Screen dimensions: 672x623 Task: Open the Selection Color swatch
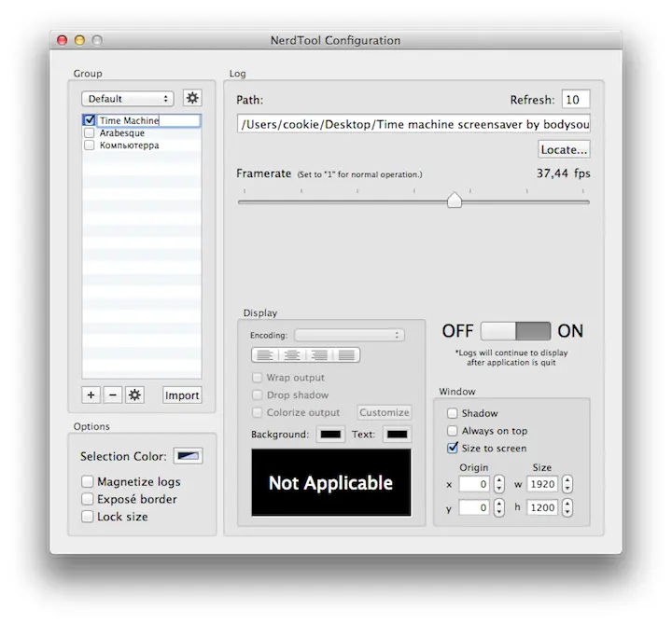click(189, 455)
